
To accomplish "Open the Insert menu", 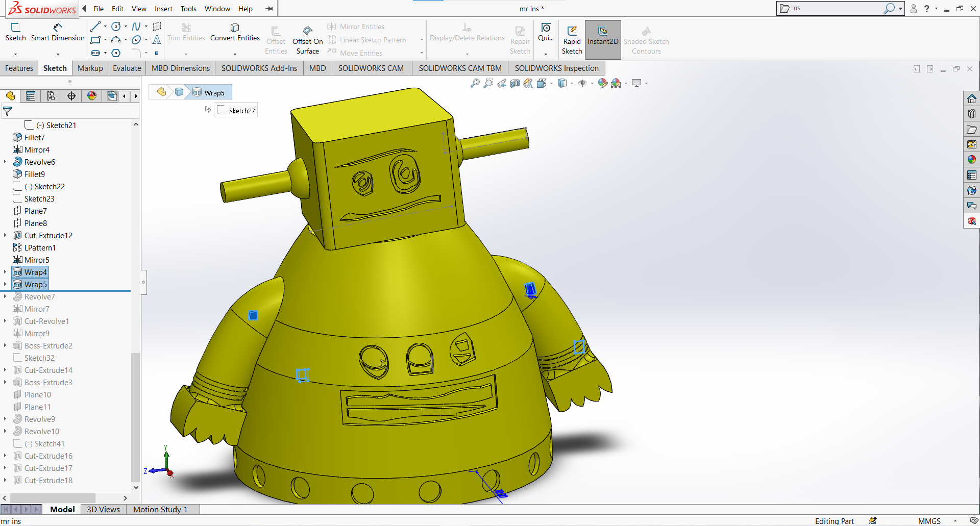I will coord(163,9).
